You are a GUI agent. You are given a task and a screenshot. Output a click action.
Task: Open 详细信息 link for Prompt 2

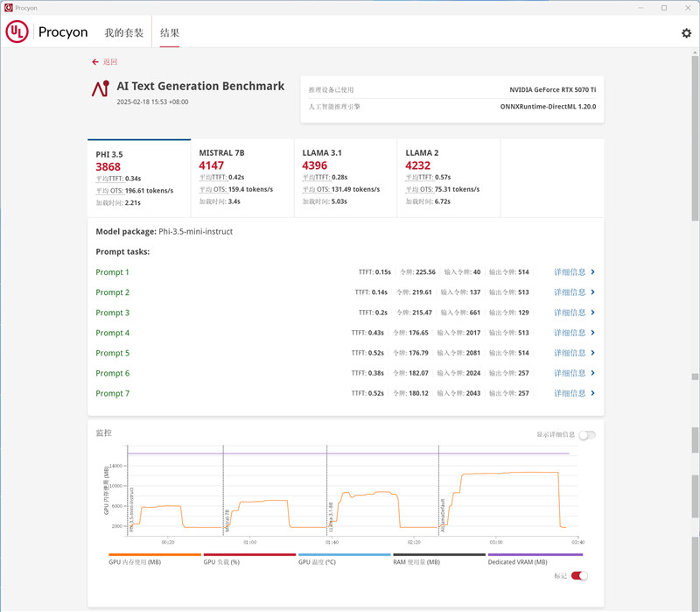pos(570,292)
